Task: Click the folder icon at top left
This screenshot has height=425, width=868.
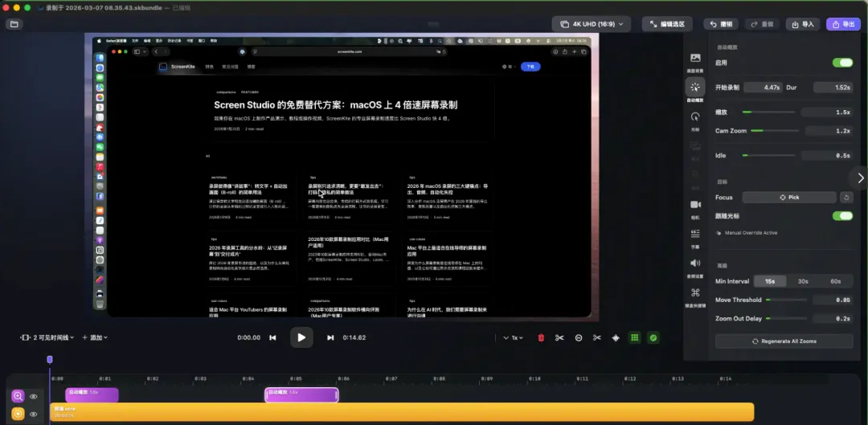Action: [x=14, y=24]
